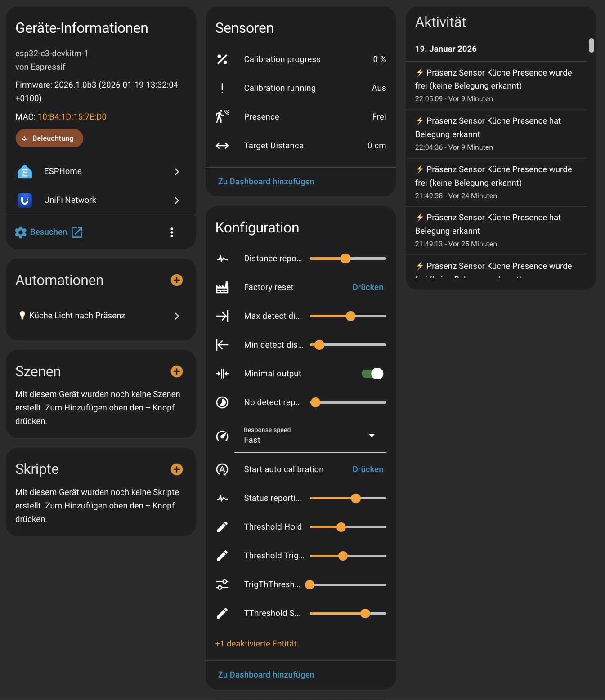Toggle the Minimal output switch
The height and width of the screenshot is (700, 605).
pyautogui.click(x=372, y=374)
